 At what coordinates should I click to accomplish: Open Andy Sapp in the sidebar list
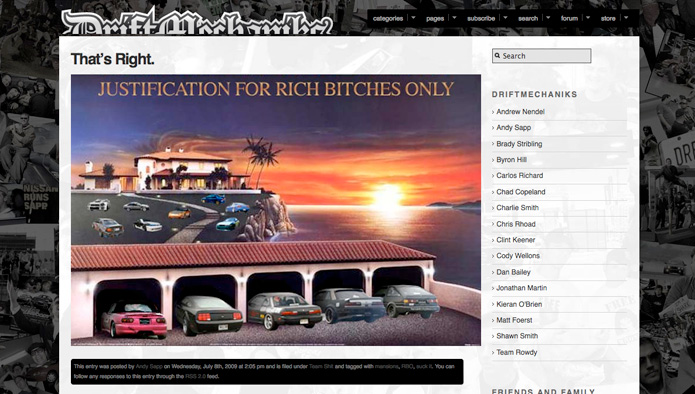coord(514,128)
